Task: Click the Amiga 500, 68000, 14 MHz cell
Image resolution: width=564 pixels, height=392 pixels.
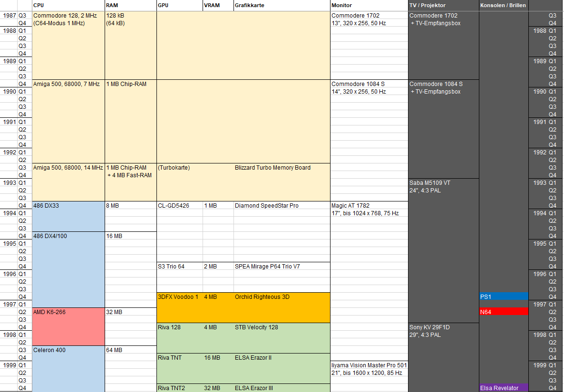Action: (x=68, y=167)
